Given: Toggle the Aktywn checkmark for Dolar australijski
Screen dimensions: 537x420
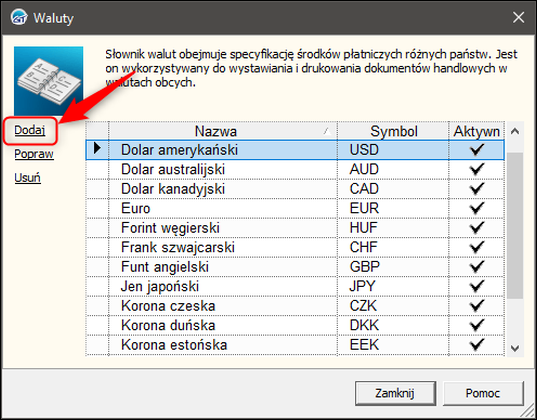Looking at the screenshot, I should click(476, 169).
